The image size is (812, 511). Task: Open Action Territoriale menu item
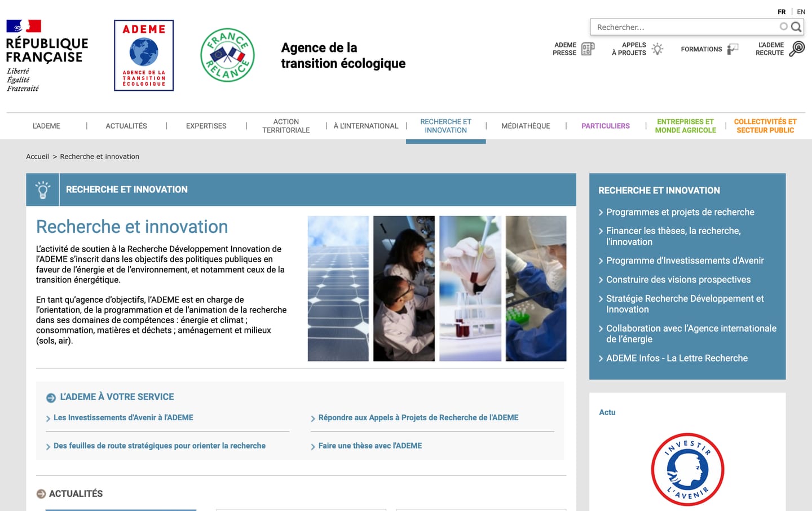tap(286, 126)
